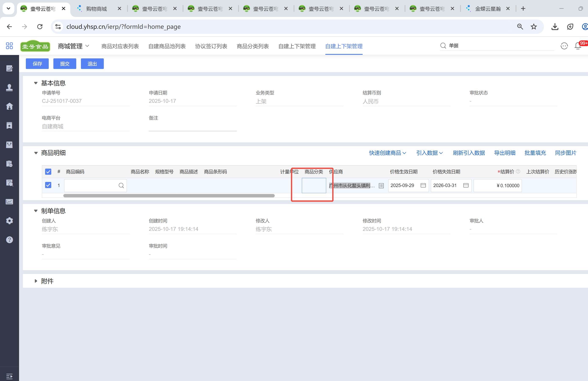Click the 提交 button
This screenshot has height=381, width=588.
(65, 64)
